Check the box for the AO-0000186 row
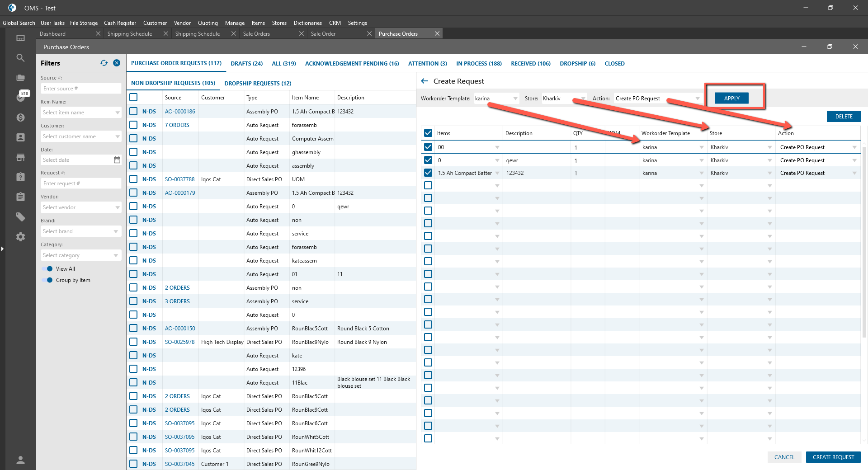 coord(133,111)
